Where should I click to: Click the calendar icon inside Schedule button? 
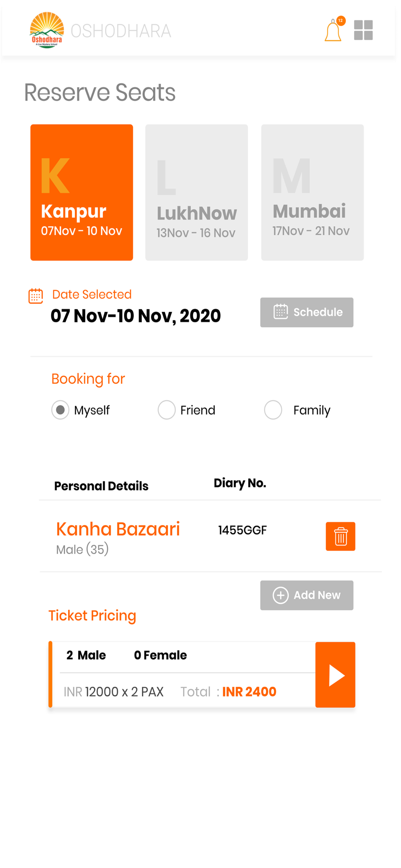coord(281,312)
